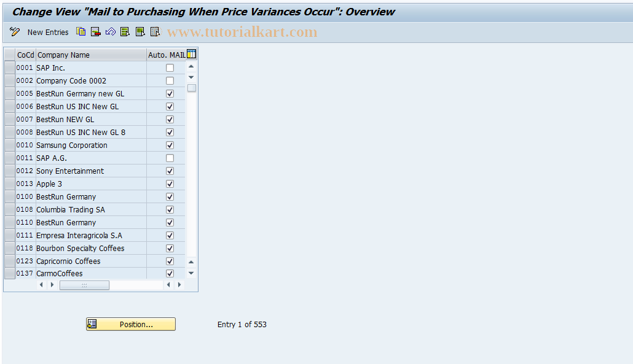Click the Copy As icon
This screenshot has width=633, height=364.
click(81, 32)
